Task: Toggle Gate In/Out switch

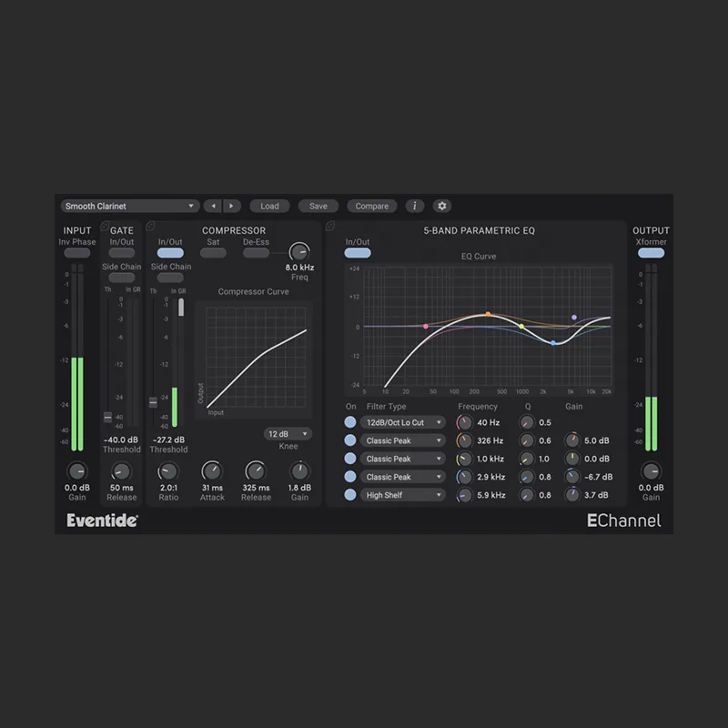Action: (x=122, y=253)
